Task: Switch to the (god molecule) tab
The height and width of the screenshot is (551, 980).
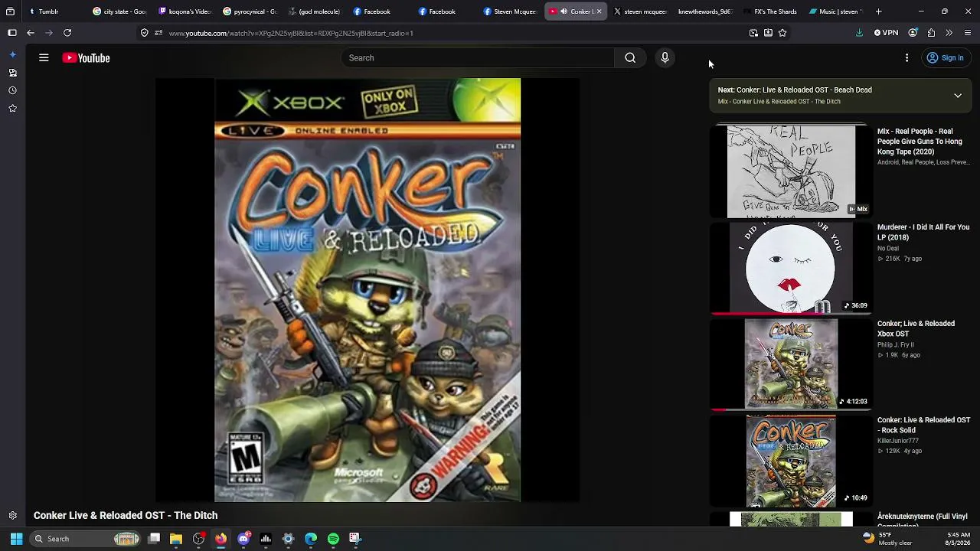Action: click(315, 11)
